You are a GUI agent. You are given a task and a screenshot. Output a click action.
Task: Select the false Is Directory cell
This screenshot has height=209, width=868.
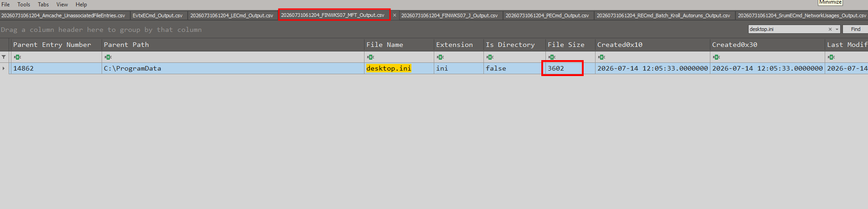point(514,68)
